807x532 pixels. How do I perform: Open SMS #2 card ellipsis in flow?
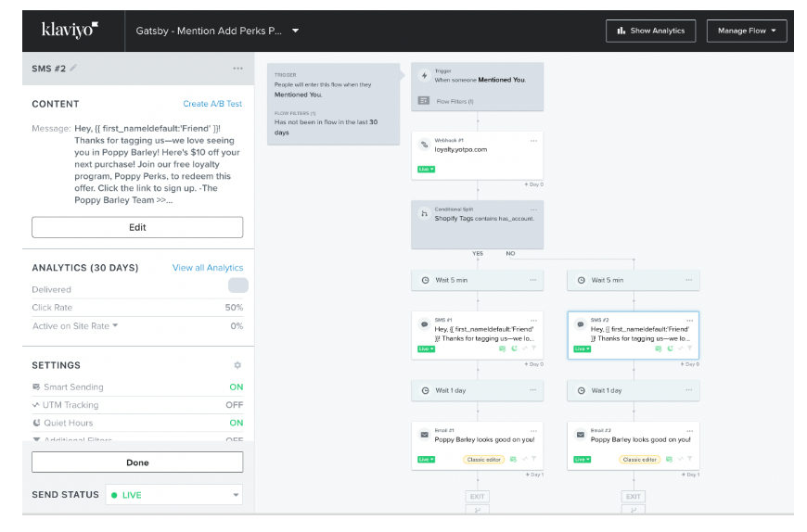click(x=689, y=321)
